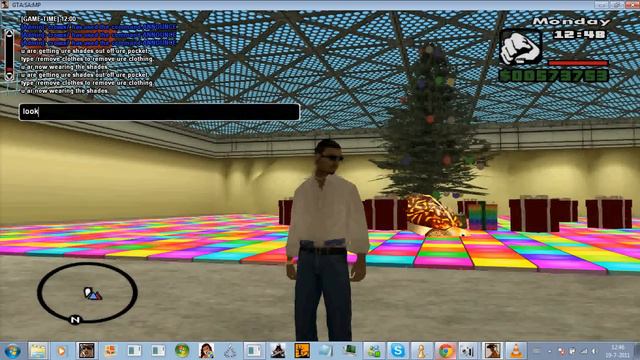
Task: Open Windows Explorer from the taskbar
Action: tap(38, 351)
